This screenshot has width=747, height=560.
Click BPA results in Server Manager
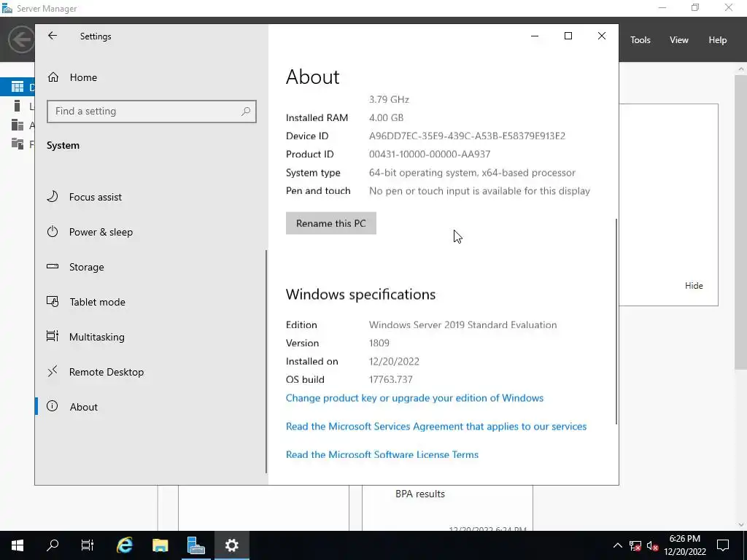419,494
